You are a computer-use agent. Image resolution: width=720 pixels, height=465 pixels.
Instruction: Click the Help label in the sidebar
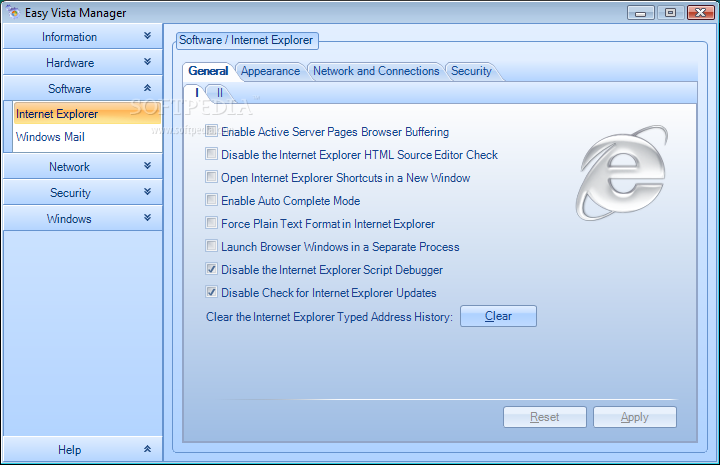pos(69,450)
